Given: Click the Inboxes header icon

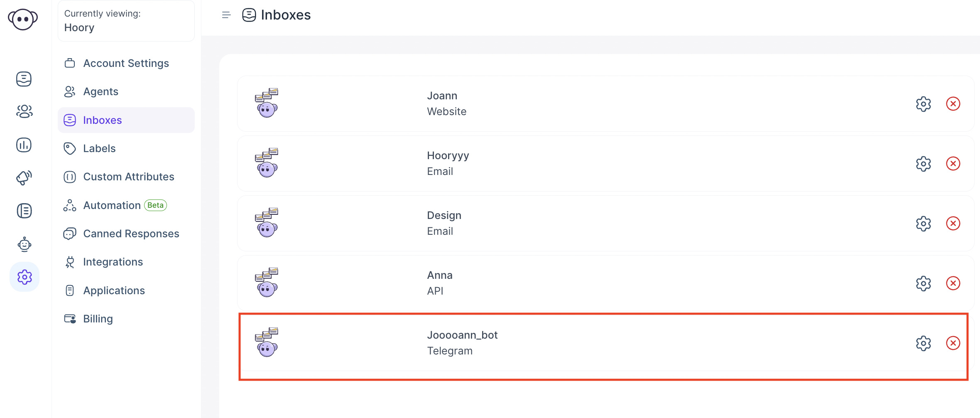Looking at the screenshot, I should (249, 15).
